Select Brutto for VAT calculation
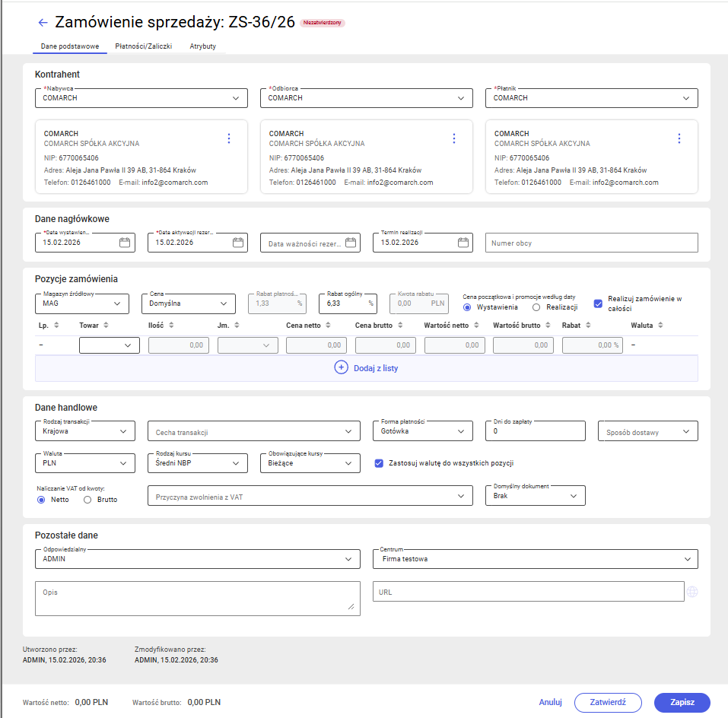The width and height of the screenshot is (728, 718). [87, 500]
